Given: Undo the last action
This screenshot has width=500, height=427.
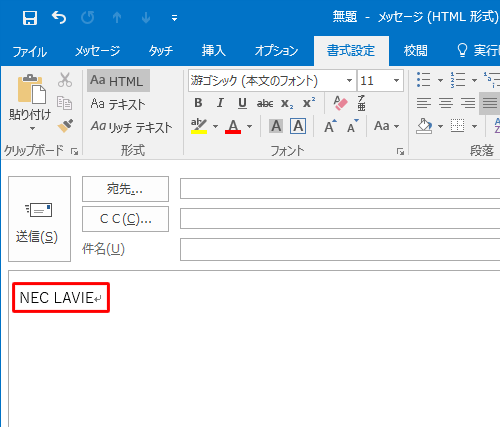Looking at the screenshot, I should pos(59,17).
